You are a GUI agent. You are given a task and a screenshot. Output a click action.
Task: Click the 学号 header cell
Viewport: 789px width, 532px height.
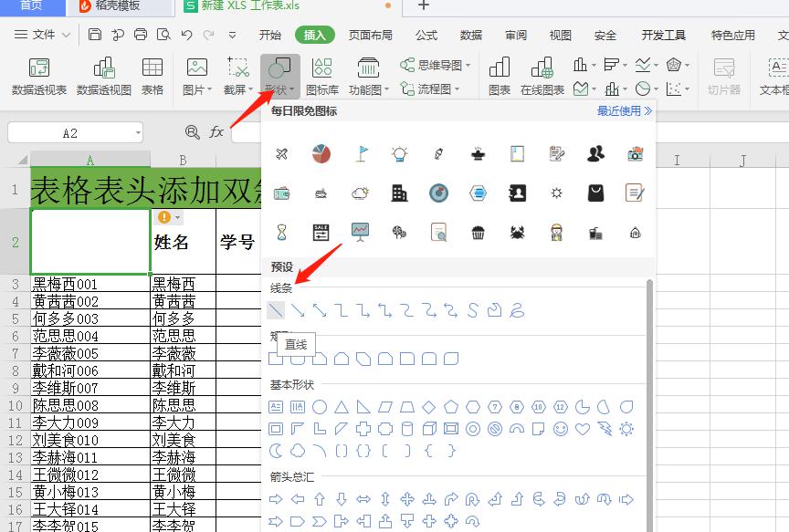click(238, 241)
